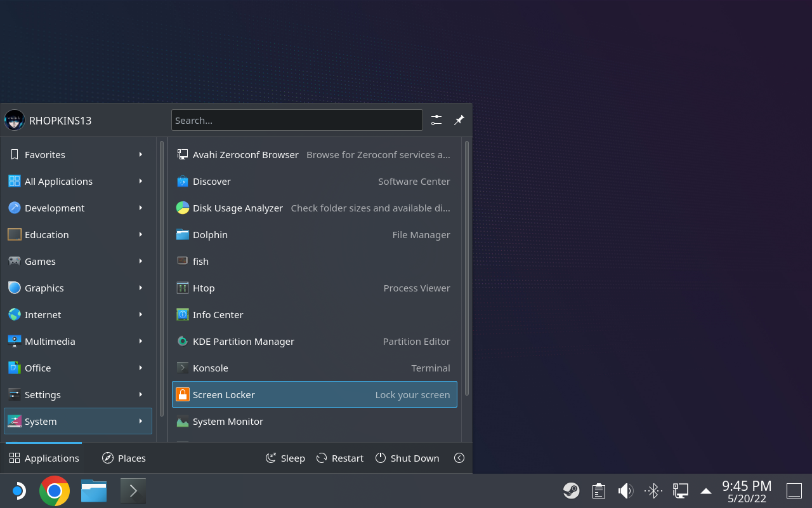Viewport: 812px width, 508px height.
Task: Launch Dolphin file manager icon
Action: pos(183,234)
